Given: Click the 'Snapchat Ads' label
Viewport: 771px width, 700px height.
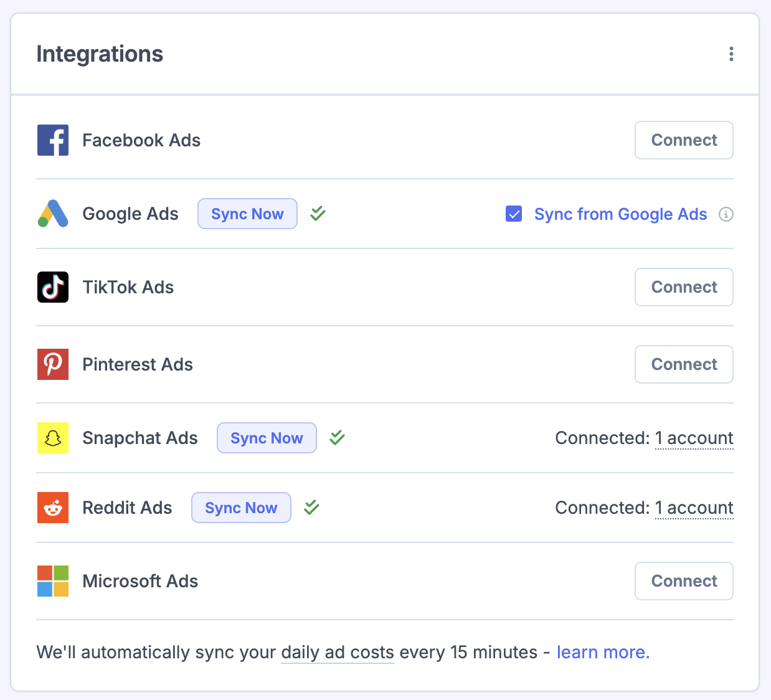Looking at the screenshot, I should pos(140,438).
